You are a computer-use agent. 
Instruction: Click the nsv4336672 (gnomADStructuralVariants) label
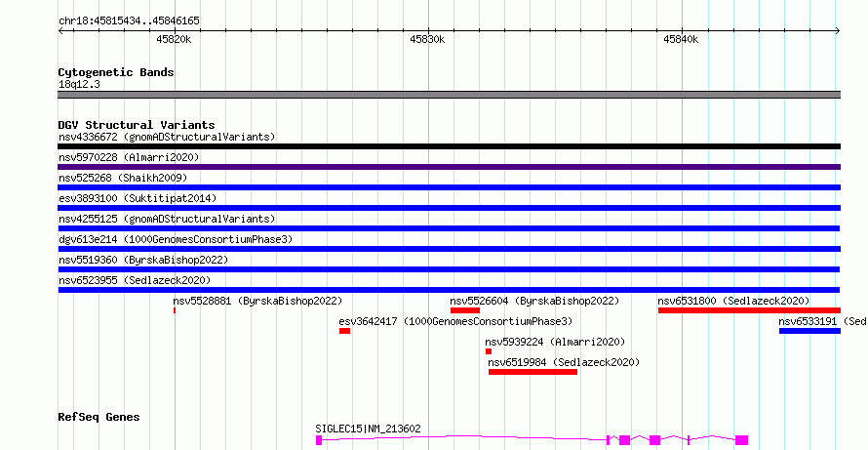point(167,137)
